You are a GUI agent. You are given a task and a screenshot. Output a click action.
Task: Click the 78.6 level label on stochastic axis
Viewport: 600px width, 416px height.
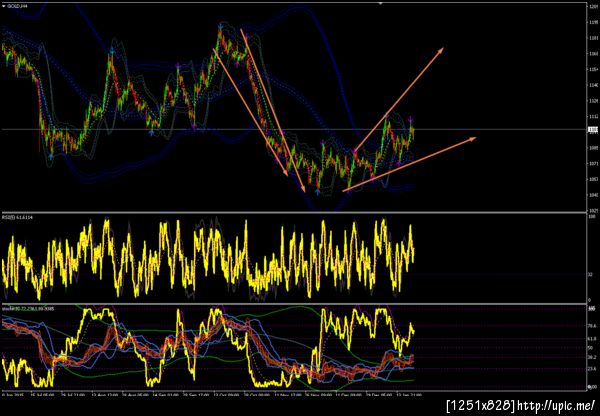tap(592, 326)
